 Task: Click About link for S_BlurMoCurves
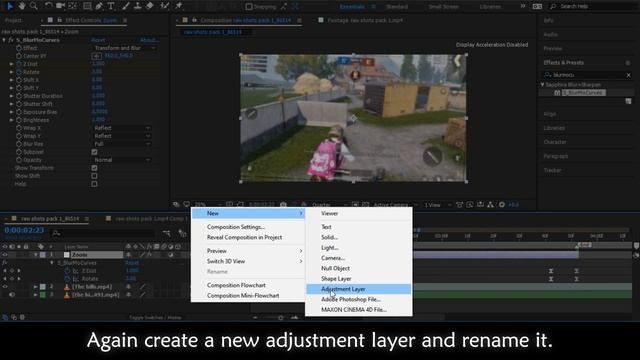pos(149,40)
